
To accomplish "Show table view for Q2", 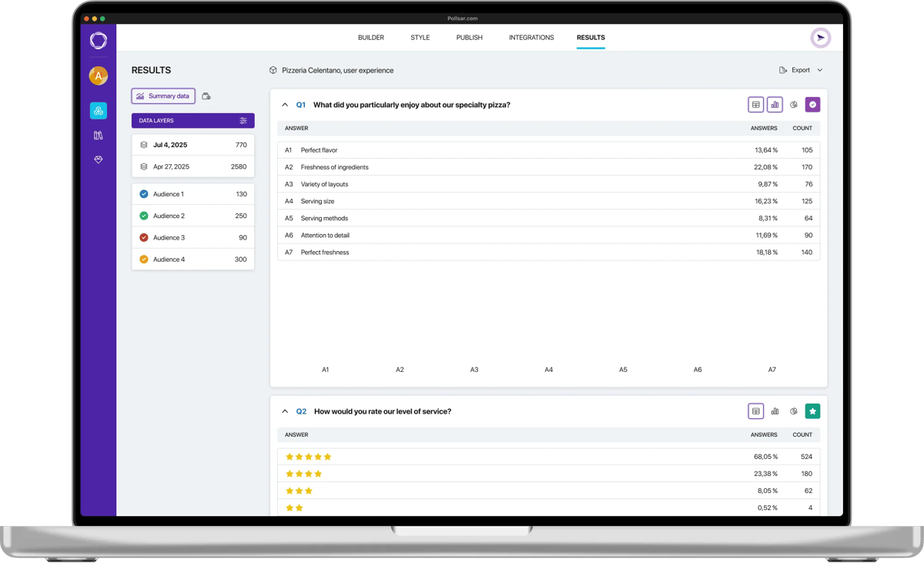I will tap(756, 411).
